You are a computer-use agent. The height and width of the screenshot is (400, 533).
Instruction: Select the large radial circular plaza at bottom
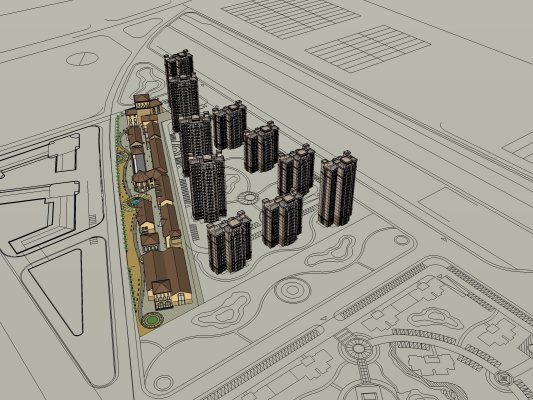[358, 349]
